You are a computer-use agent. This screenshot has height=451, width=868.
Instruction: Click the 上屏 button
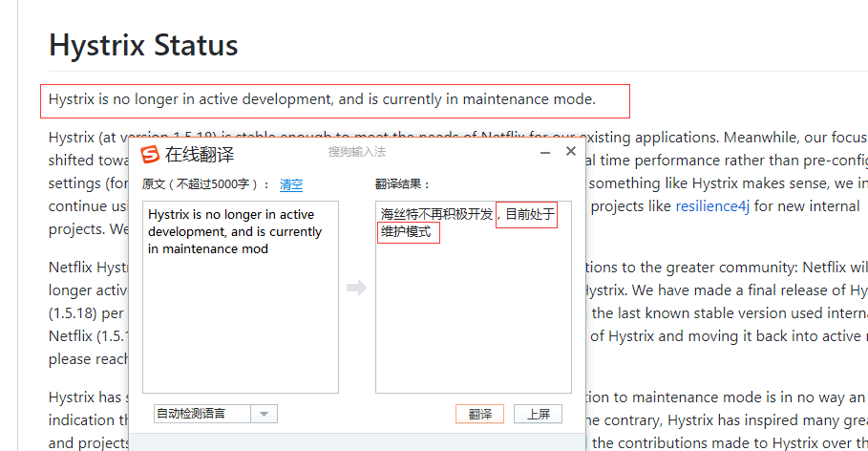538,414
